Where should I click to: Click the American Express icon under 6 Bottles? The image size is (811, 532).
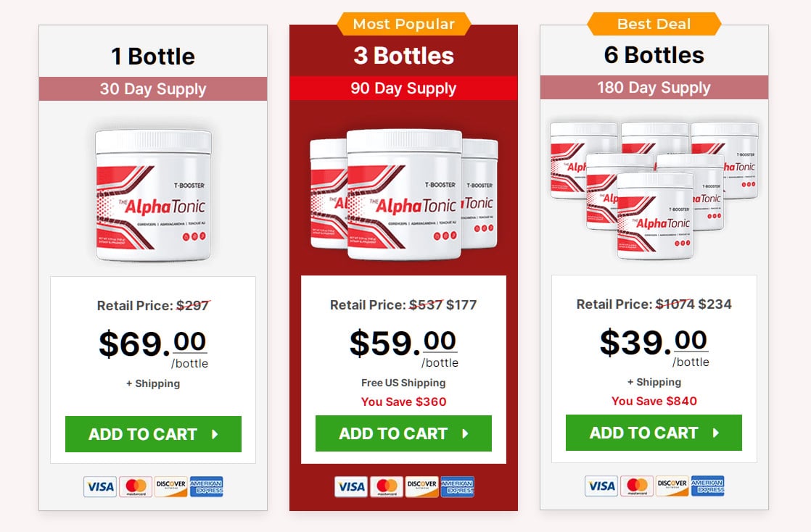[x=706, y=486]
